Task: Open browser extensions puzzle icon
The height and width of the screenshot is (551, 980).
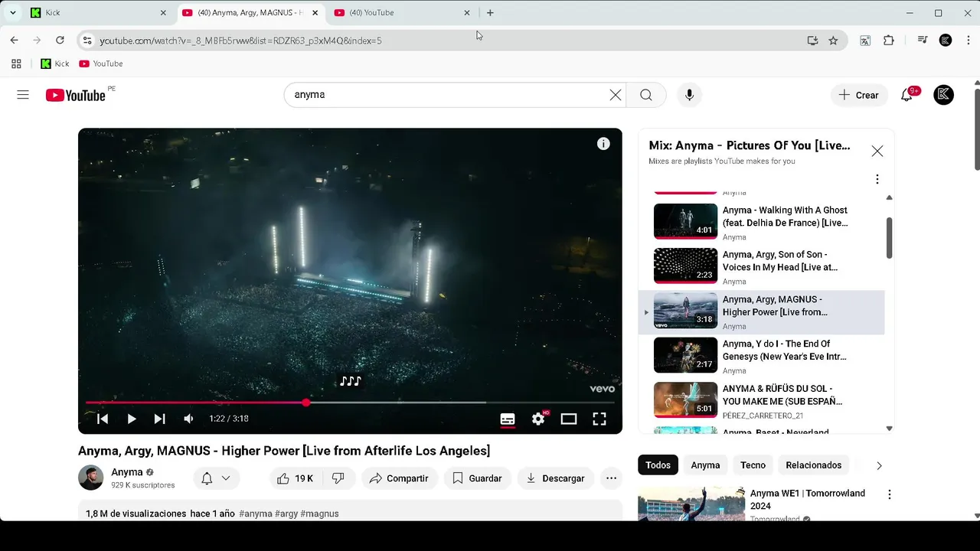Action: (x=888, y=41)
